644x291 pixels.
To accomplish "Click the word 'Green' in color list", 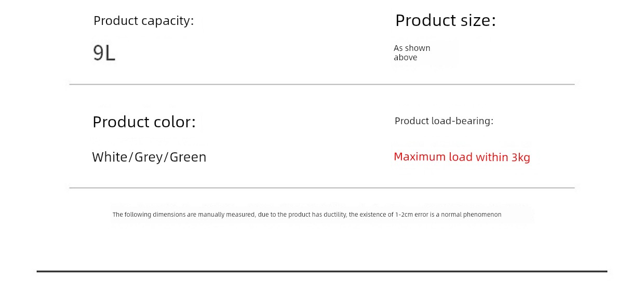I will tap(188, 157).
